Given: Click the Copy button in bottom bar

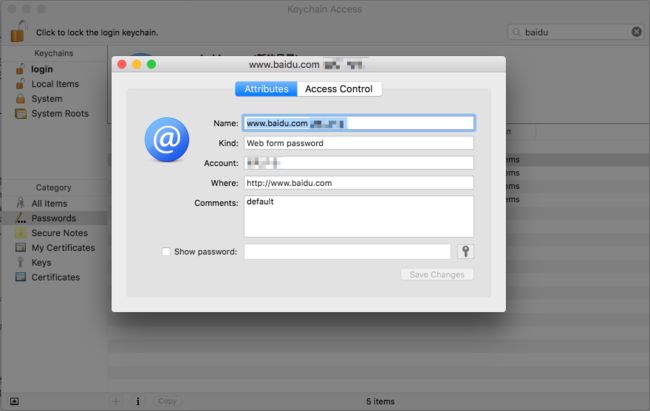Looking at the screenshot, I should [167, 401].
